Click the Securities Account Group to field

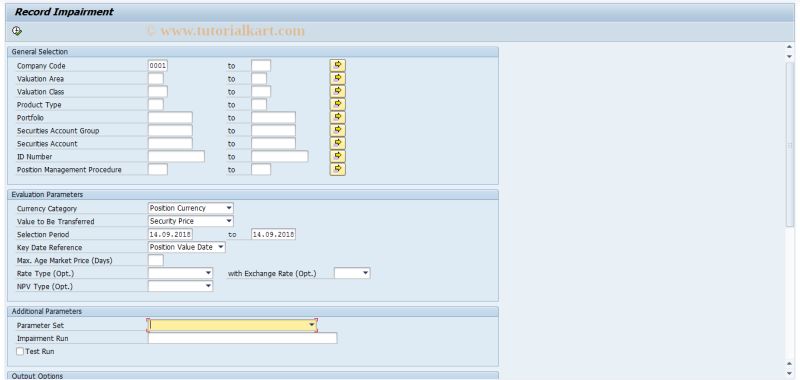pyautogui.click(x=273, y=131)
